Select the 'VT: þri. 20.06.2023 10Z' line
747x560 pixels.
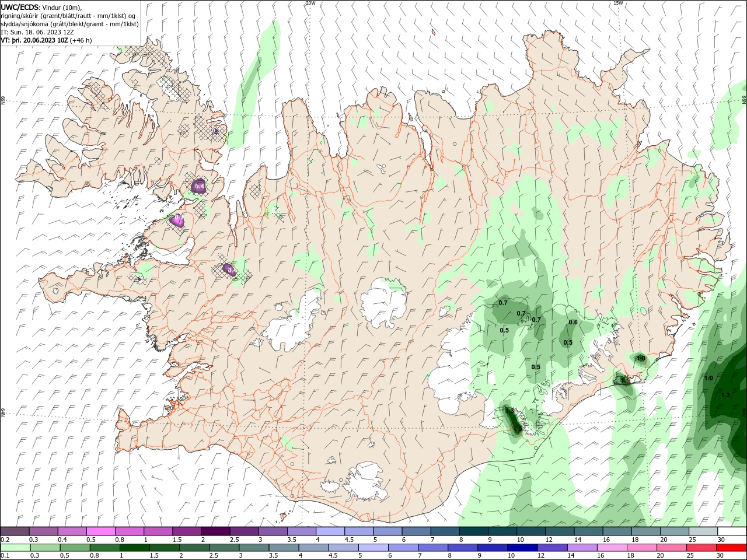(x=34, y=40)
